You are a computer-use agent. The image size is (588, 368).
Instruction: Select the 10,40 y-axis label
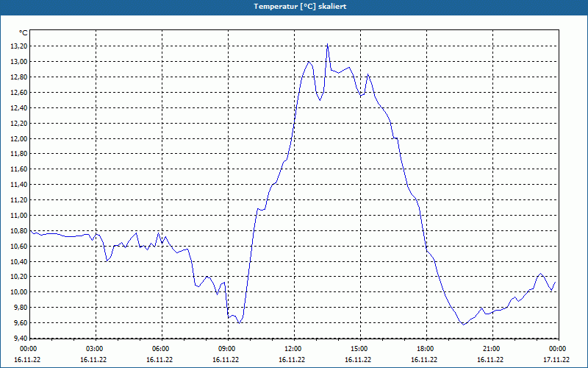point(20,261)
